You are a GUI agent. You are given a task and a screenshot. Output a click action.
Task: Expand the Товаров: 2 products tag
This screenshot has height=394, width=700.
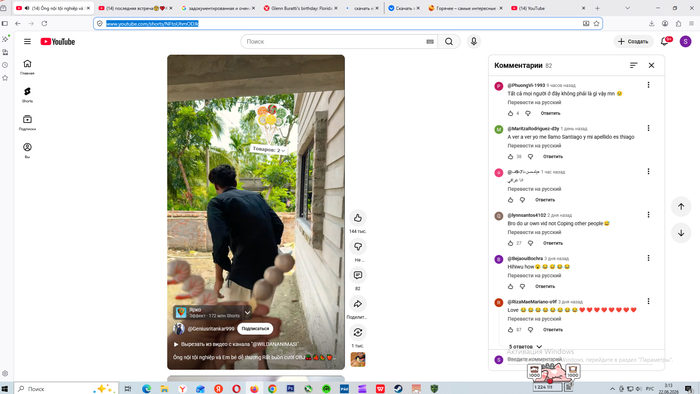coord(269,149)
